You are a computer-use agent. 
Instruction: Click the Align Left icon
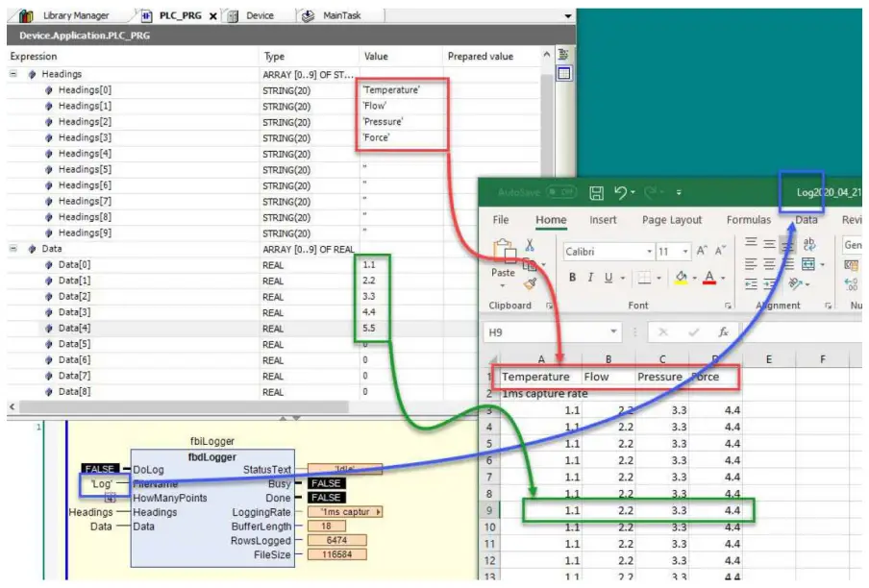click(751, 264)
